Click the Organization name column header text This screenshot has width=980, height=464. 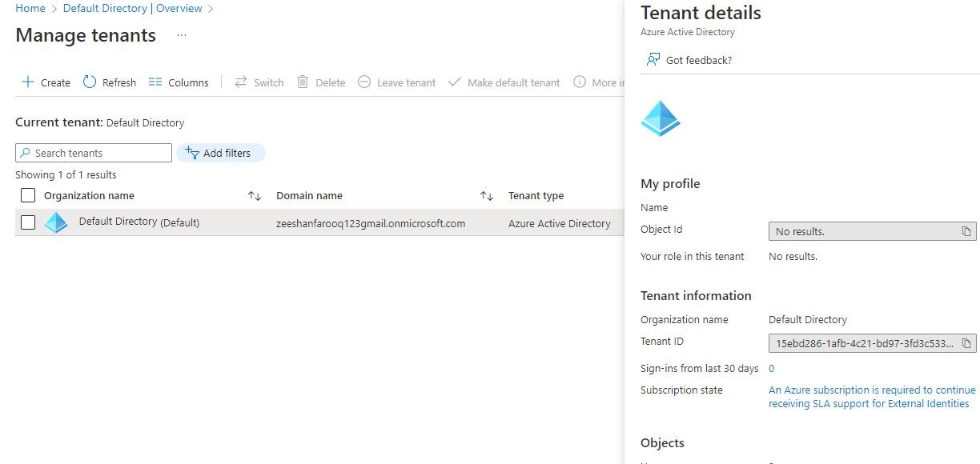tap(89, 195)
